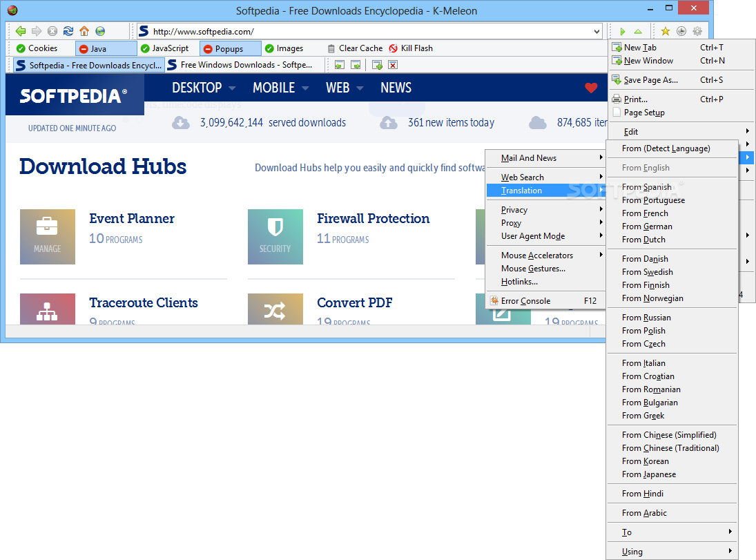
Task: Click the Security shield hub icon
Action: point(275,237)
